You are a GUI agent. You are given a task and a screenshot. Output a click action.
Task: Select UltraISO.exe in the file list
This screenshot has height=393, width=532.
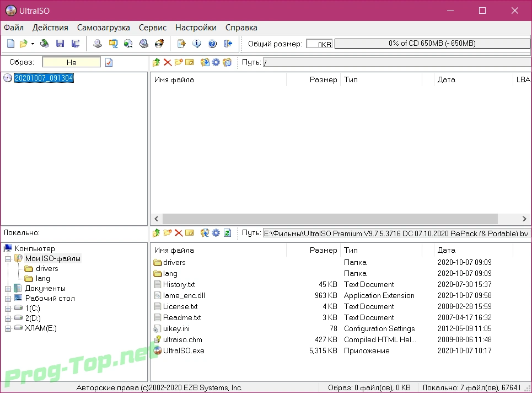[184, 350]
